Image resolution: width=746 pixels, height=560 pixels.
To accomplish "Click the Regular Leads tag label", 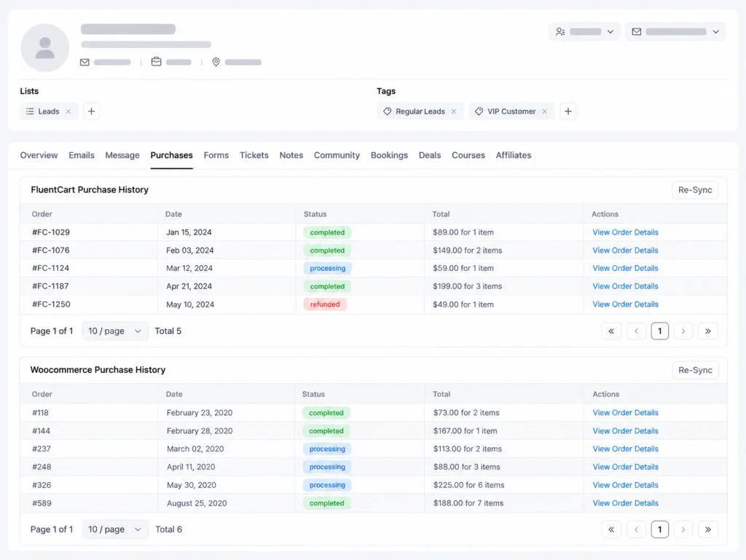I will 420,111.
